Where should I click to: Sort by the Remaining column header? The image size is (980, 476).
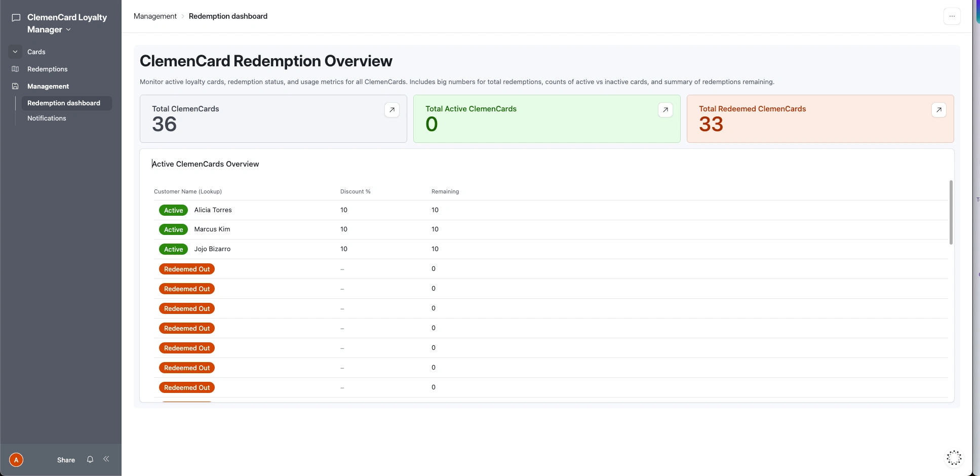pos(445,191)
